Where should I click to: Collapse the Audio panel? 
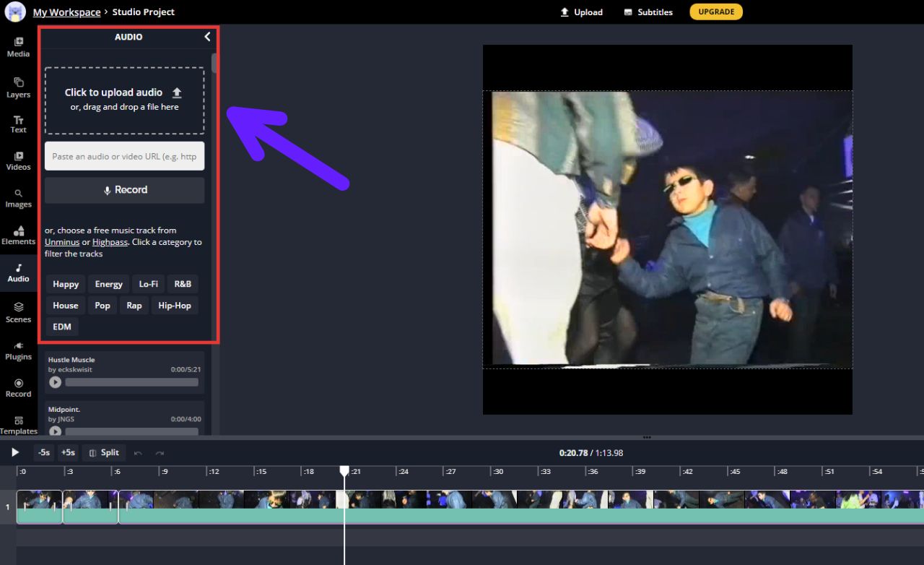(x=207, y=36)
